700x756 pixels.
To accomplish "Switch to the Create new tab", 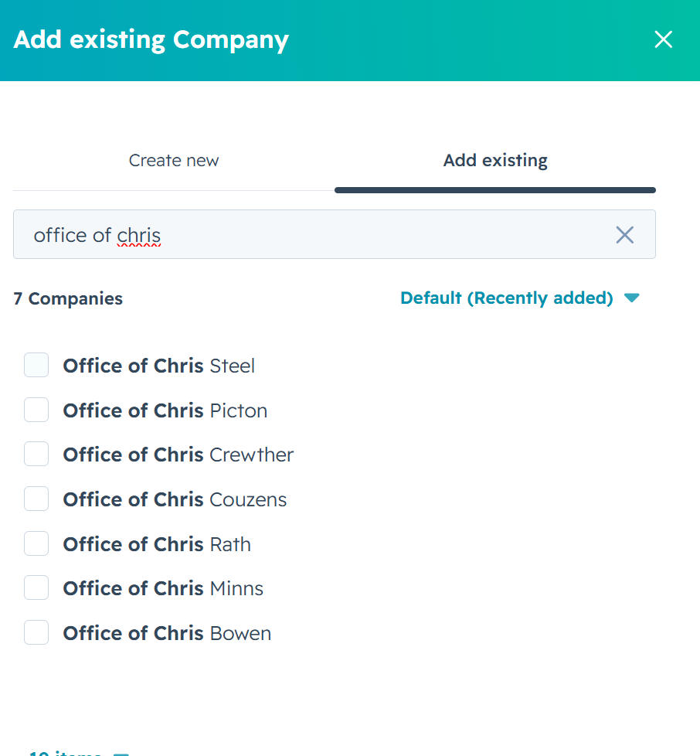I will tap(173, 161).
